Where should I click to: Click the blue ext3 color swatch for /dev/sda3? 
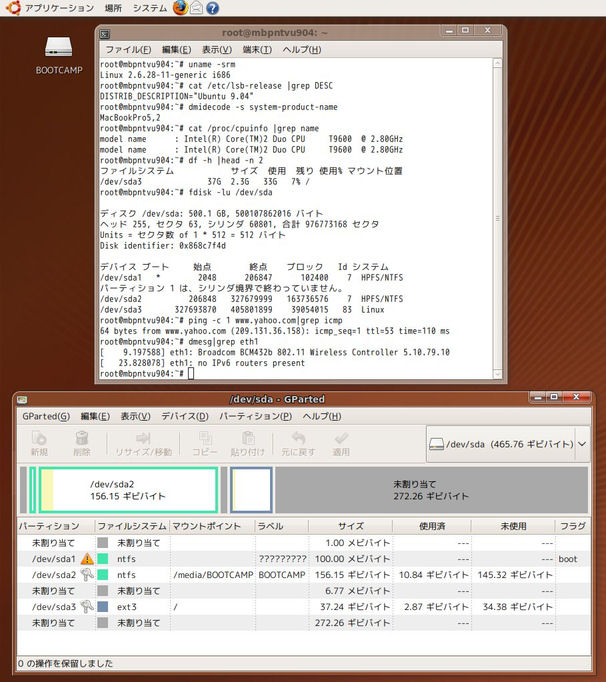[103, 606]
